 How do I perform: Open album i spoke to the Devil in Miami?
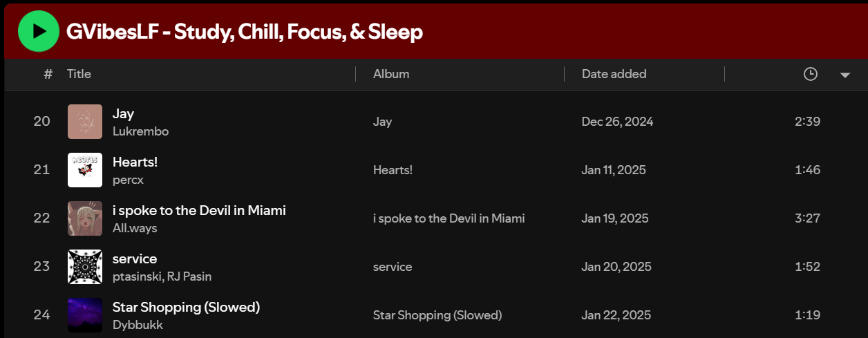pos(449,218)
